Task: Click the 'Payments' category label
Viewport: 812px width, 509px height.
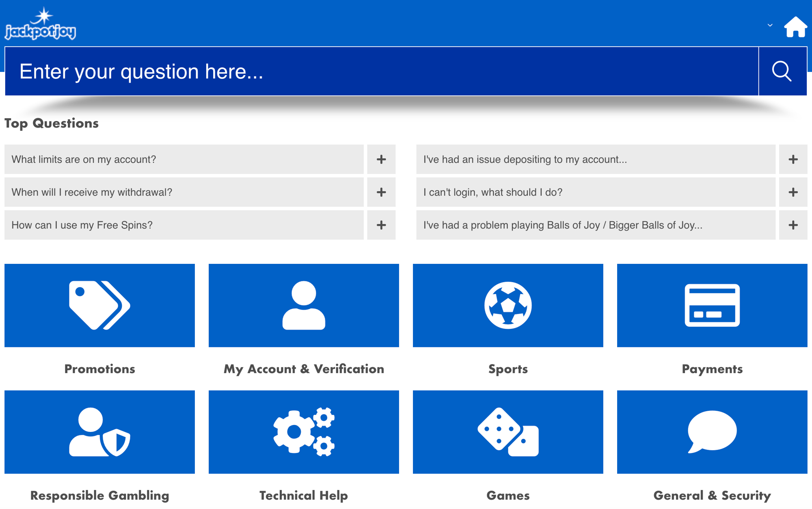Action: coord(712,369)
